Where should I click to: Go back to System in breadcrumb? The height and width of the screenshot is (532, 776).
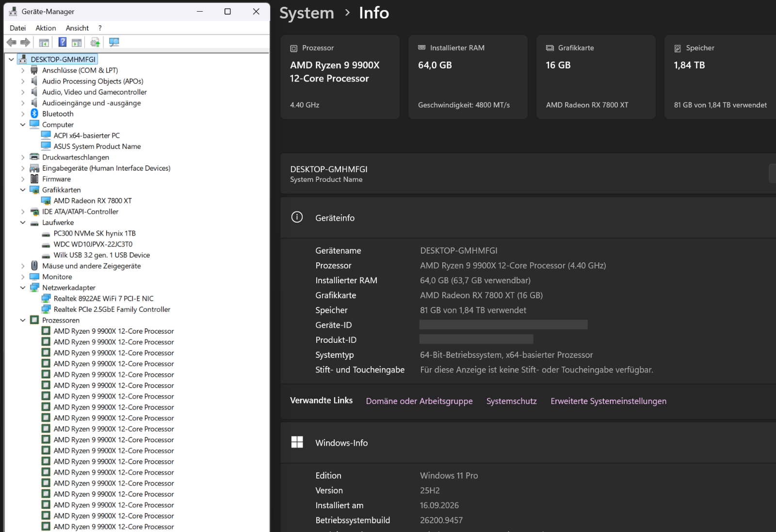307,13
